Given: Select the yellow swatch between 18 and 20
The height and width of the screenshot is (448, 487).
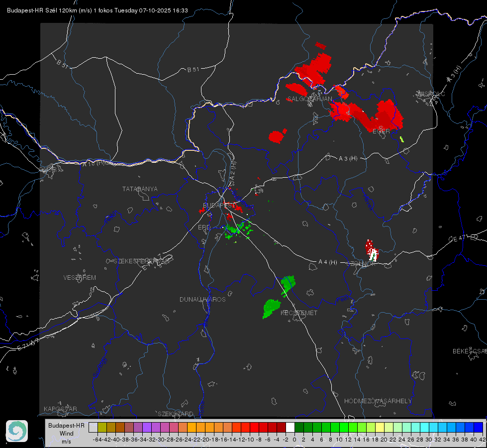Looking at the screenshot, I should click(x=380, y=427).
